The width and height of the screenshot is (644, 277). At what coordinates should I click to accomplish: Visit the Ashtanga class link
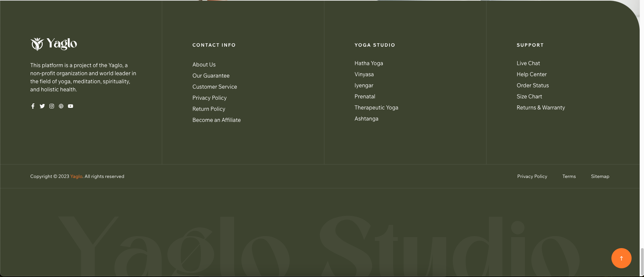(x=366, y=119)
